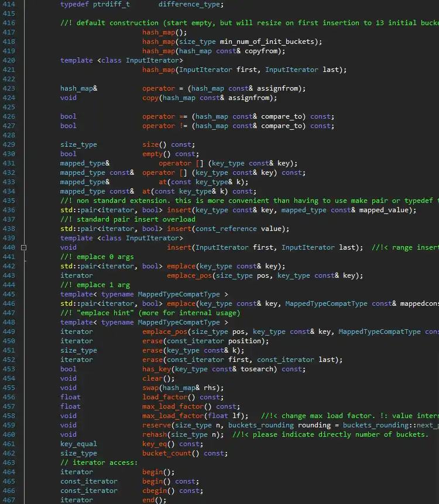Click 'const_reference' on line 438

click(226, 229)
